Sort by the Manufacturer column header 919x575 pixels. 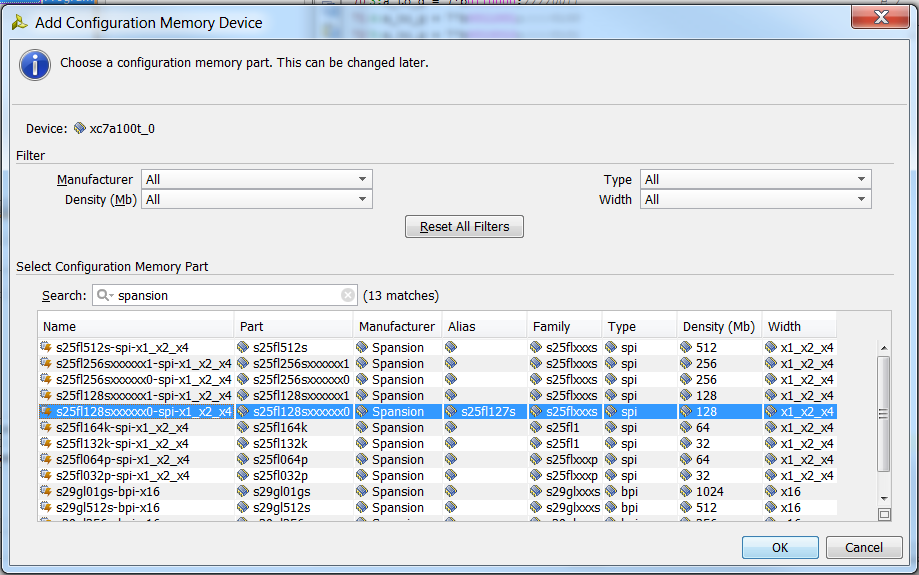pos(397,326)
